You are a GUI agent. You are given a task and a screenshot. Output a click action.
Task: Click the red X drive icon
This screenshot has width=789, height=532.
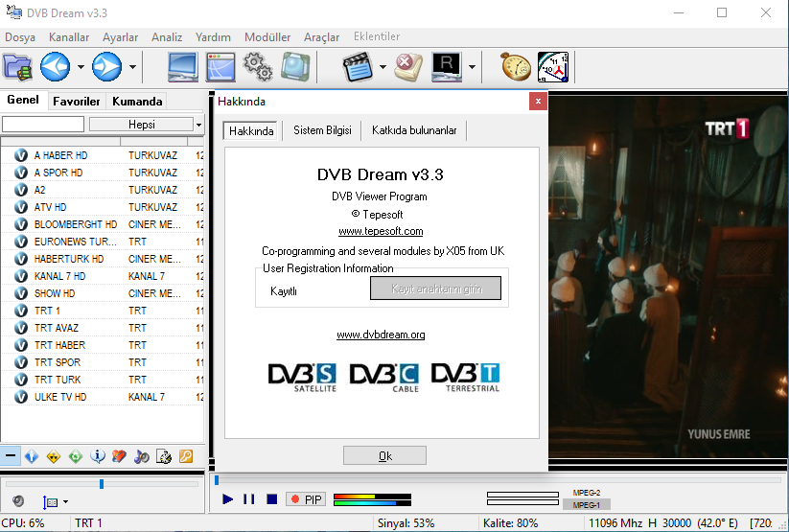408,67
